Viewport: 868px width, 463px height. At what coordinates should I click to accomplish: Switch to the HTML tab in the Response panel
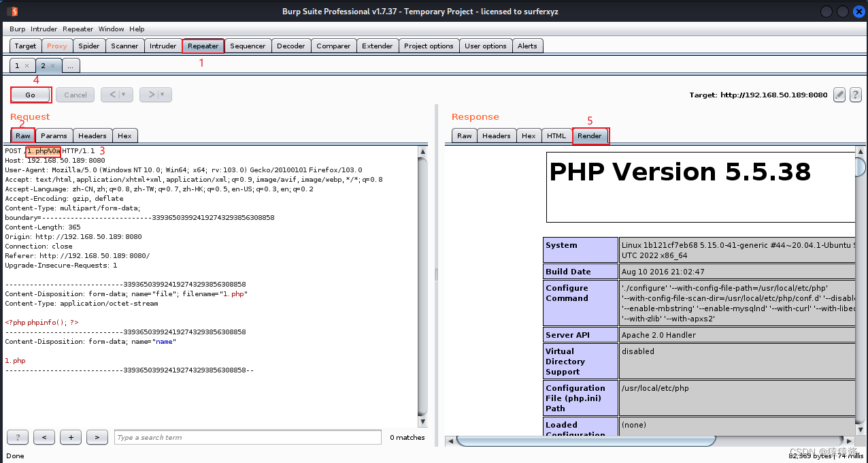click(556, 135)
